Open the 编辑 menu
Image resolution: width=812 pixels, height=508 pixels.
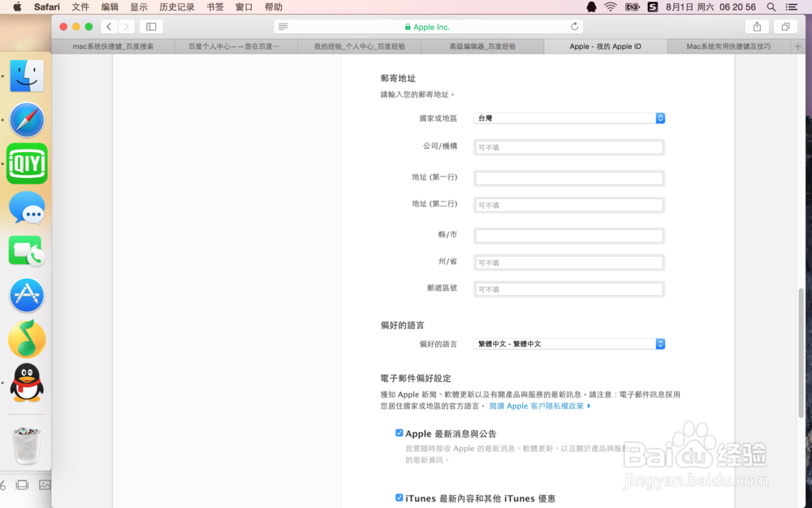110,7
